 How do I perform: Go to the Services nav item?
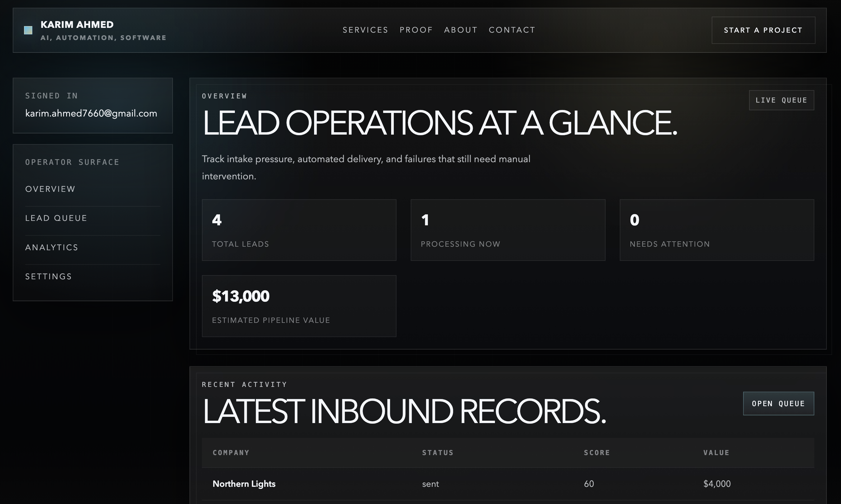tap(365, 30)
